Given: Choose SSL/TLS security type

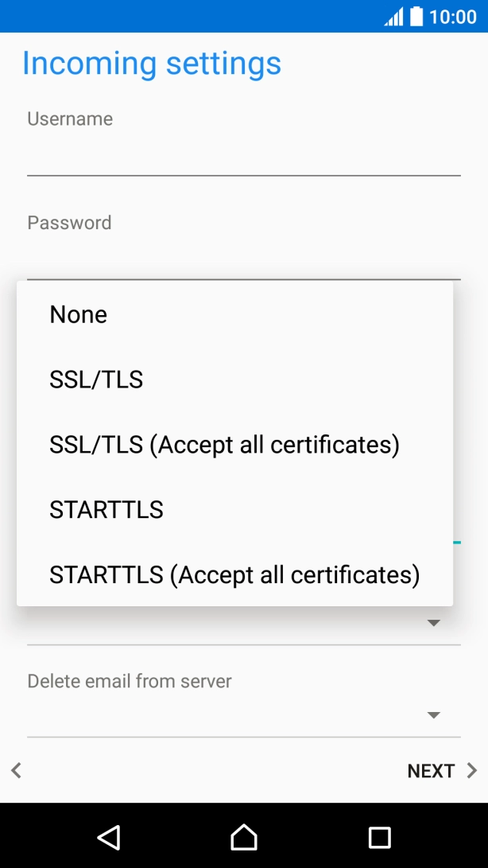Looking at the screenshot, I should [x=96, y=380].
